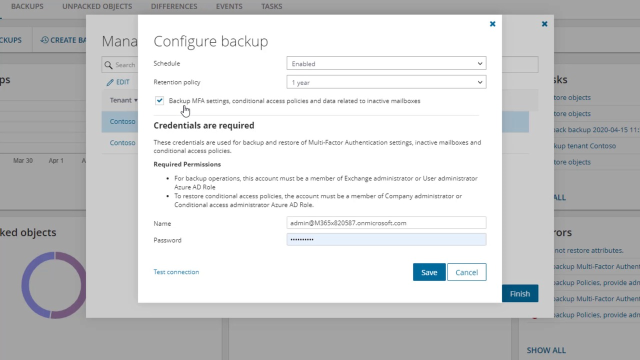Click the donut chart in unpacked objects
Viewport: 640px width, 360px height.
pos(53,285)
